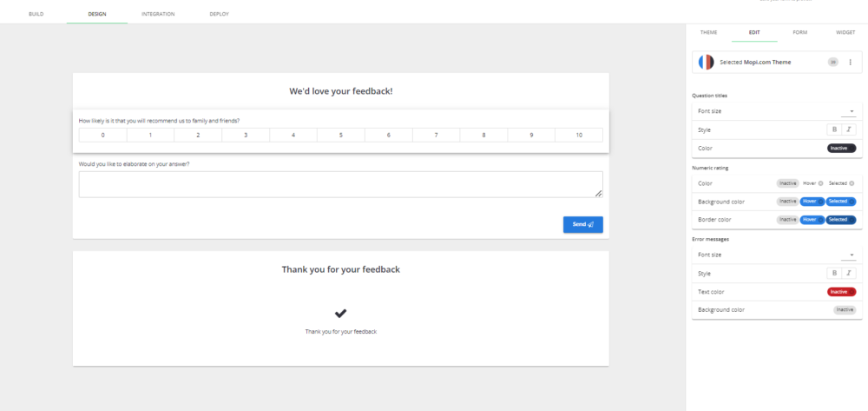Image resolution: width=868 pixels, height=411 pixels.
Task: Click the recommend-to-family question text
Action: 160,121
